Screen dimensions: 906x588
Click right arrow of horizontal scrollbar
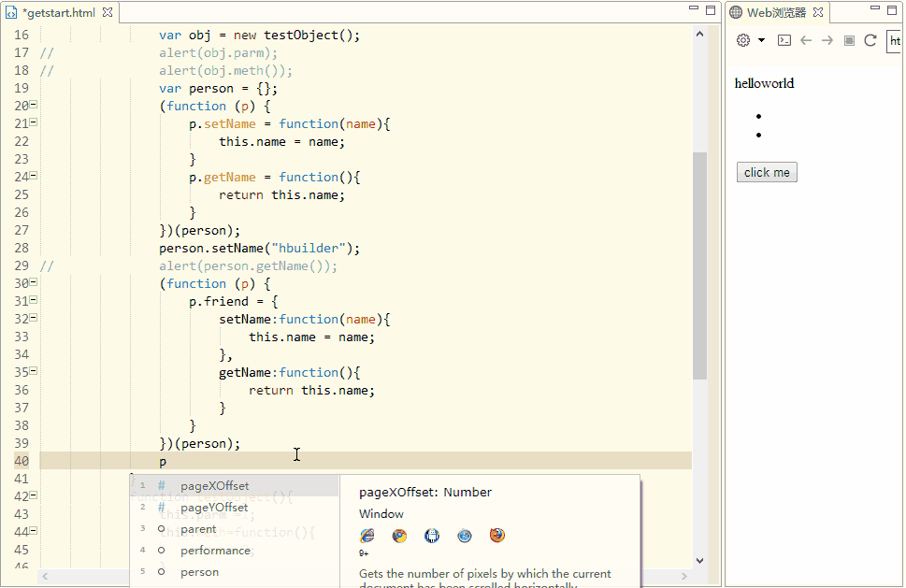click(x=684, y=576)
